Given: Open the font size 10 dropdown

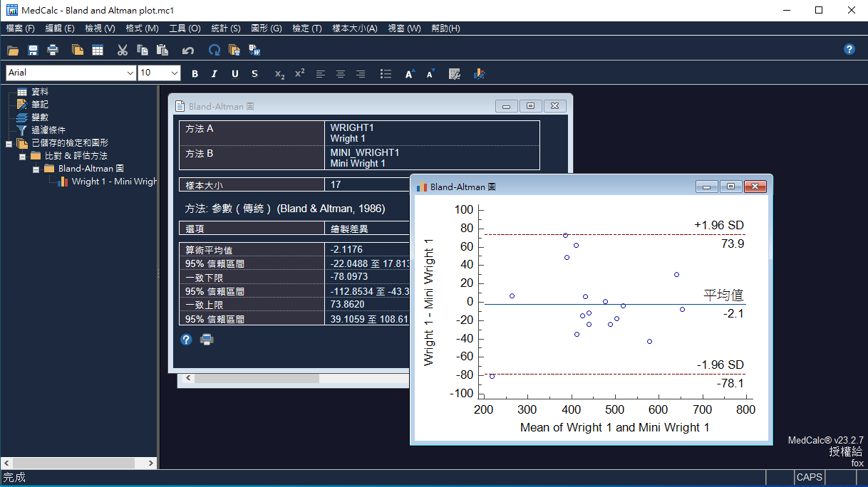Looking at the screenshot, I should point(175,73).
